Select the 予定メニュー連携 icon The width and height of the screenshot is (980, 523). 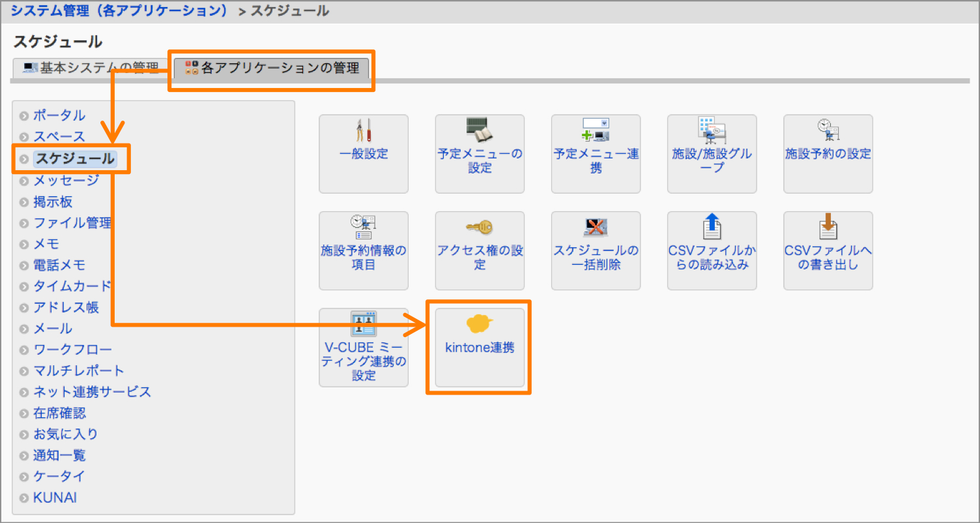(x=595, y=154)
